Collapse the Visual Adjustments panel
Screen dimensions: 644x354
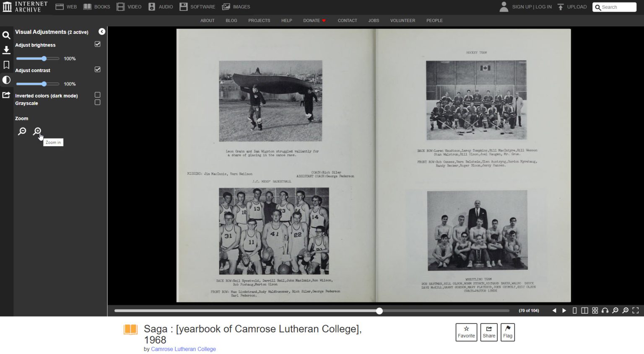pos(102,31)
